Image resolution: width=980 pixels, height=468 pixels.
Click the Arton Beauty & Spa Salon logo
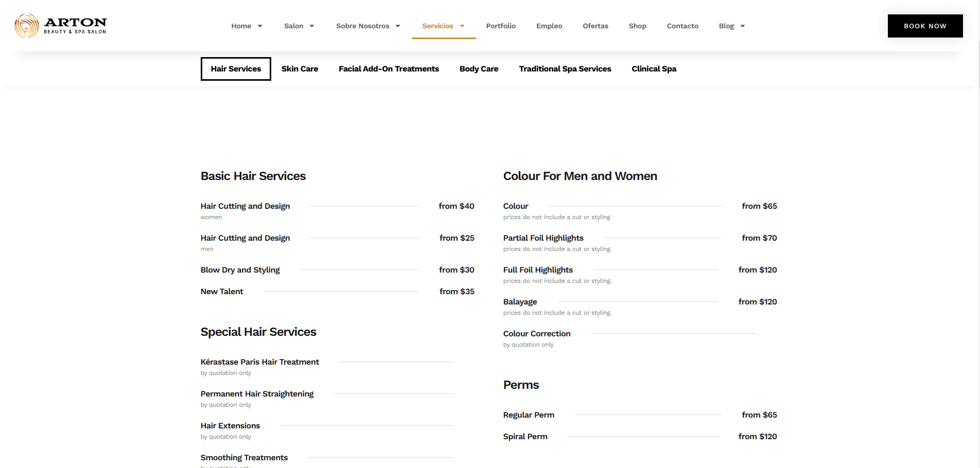click(x=60, y=26)
